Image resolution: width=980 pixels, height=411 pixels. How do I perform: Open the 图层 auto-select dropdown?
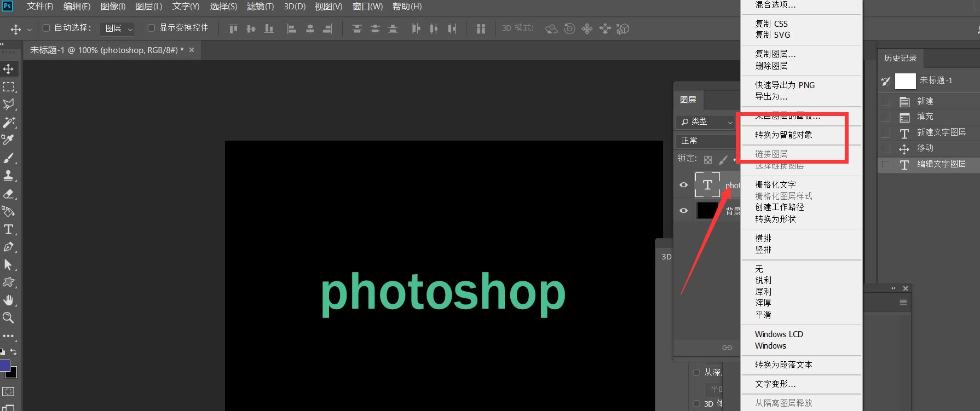click(x=119, y=28)
